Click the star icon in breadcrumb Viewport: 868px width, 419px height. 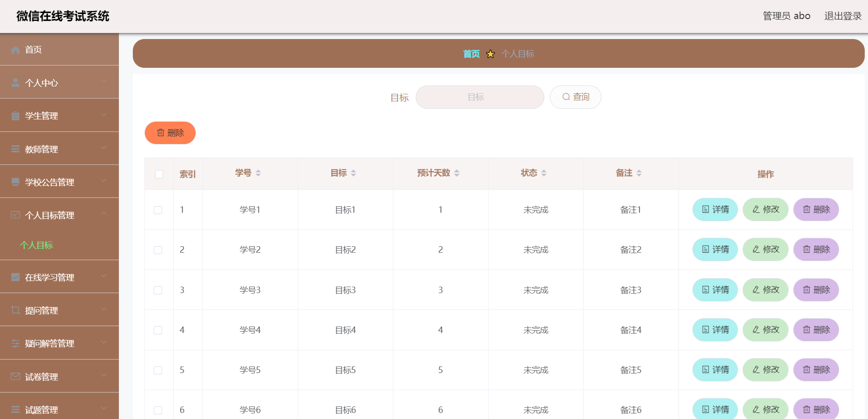[x=490, y=54]
